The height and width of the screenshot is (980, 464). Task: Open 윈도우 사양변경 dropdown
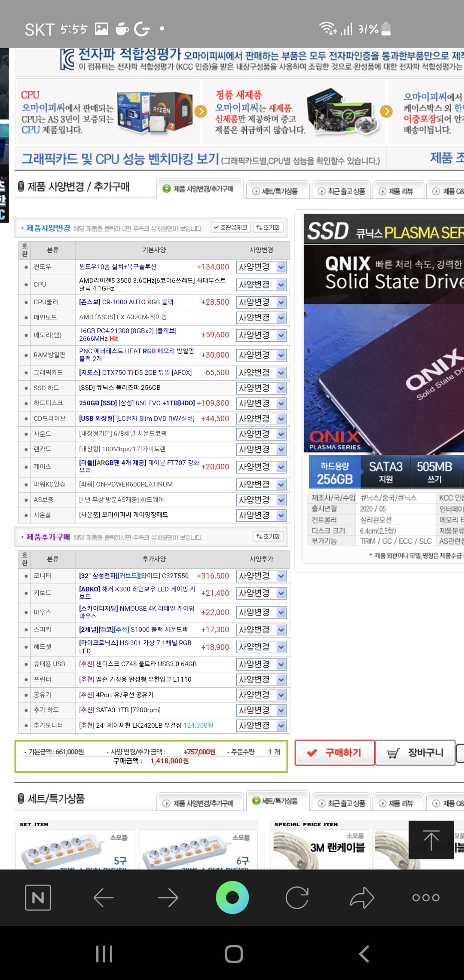pyautogui.click(x=261, y=267)
